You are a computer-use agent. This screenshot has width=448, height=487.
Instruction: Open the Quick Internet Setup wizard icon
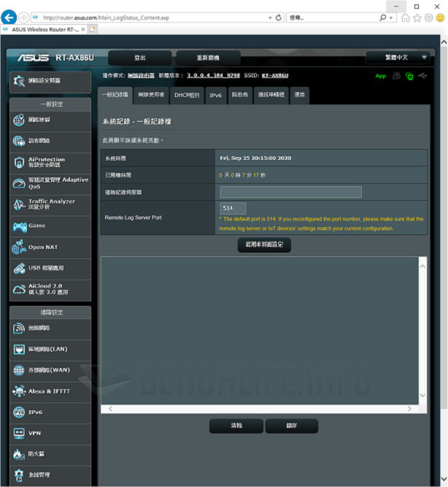tap(19, 81)
